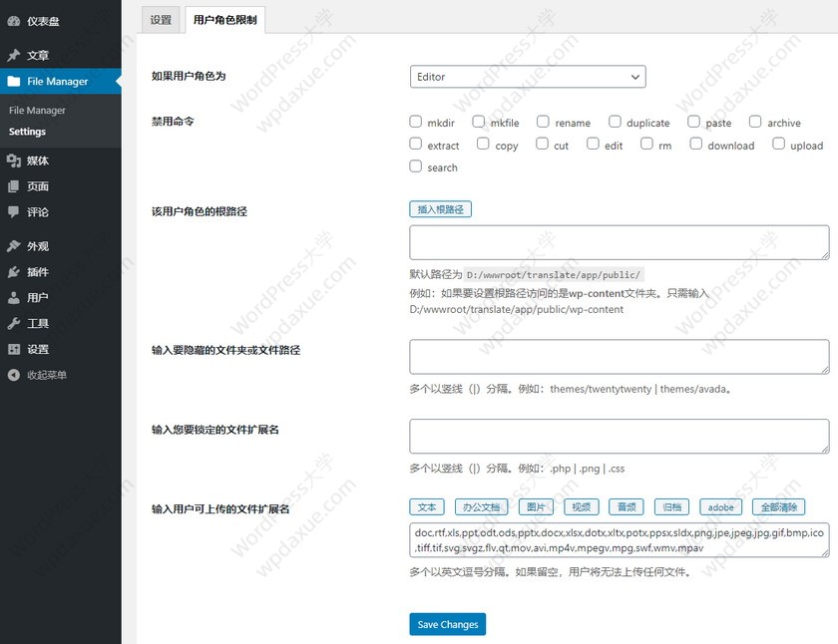This screenshot has width=838, height=644.
Task: Click the 归档 preset button
Action: (671, 506)
